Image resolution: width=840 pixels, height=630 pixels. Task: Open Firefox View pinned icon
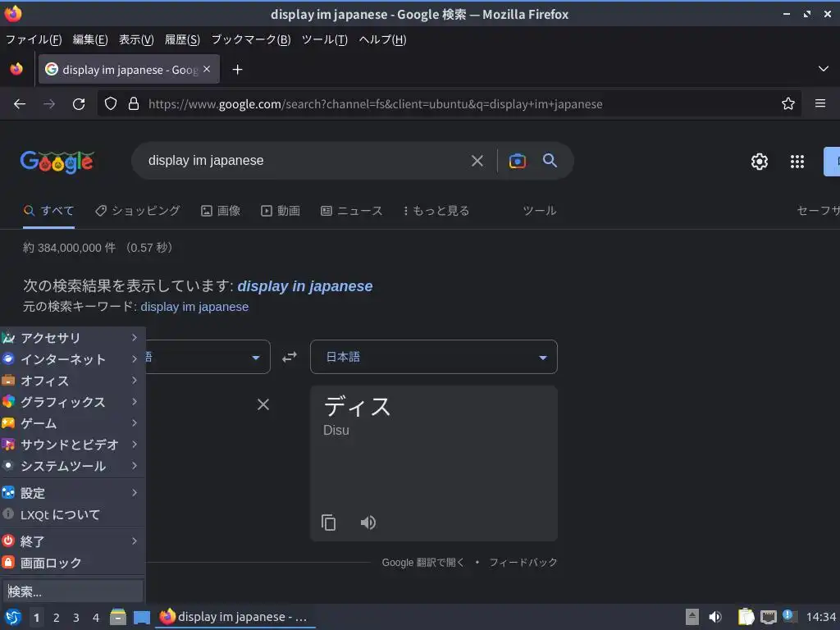point(16,69)
